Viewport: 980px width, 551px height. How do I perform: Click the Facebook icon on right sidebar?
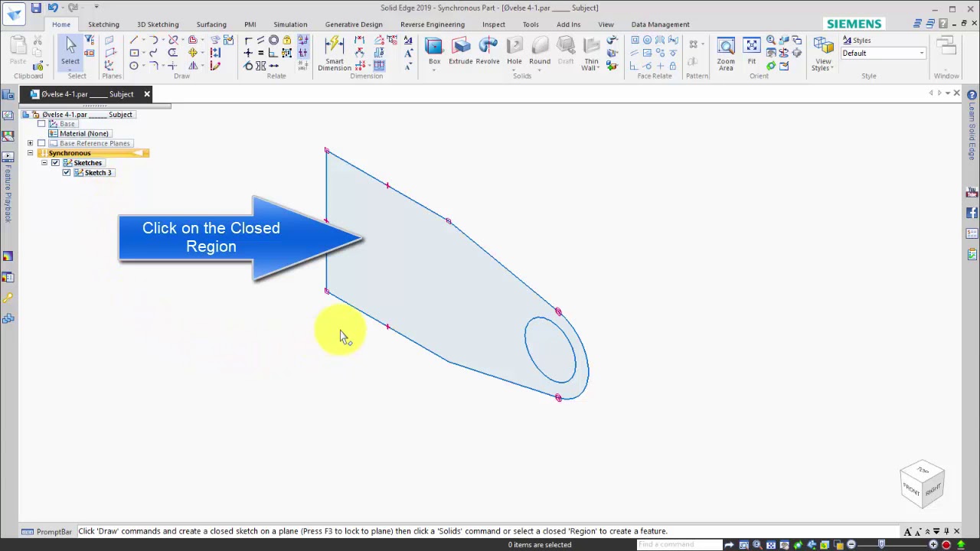(972, 213)
